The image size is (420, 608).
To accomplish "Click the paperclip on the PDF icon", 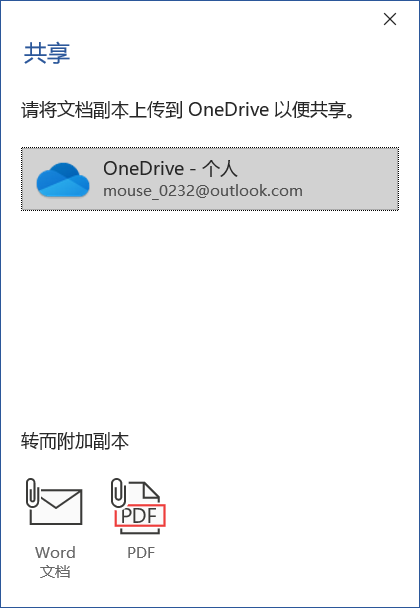I will coord(118,493).
